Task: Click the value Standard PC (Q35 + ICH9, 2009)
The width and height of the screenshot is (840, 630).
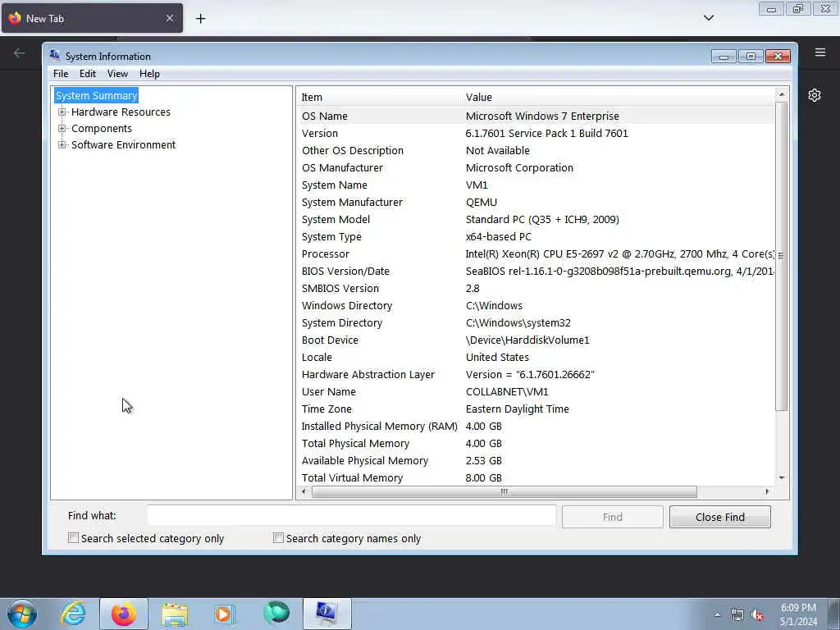Action: click(542, 220)
